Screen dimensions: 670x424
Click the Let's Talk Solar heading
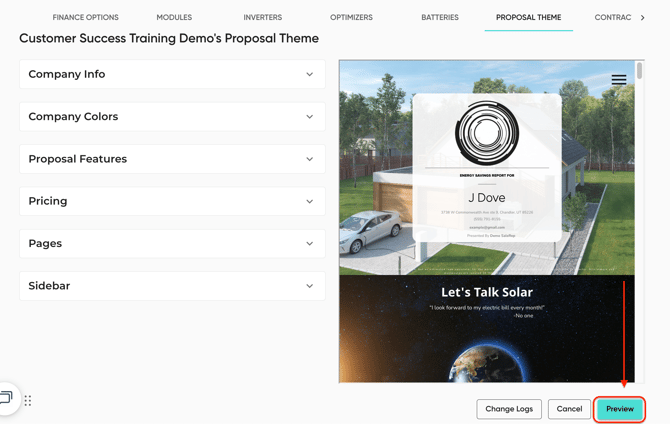pyautogui.click(x=487, y=292)
